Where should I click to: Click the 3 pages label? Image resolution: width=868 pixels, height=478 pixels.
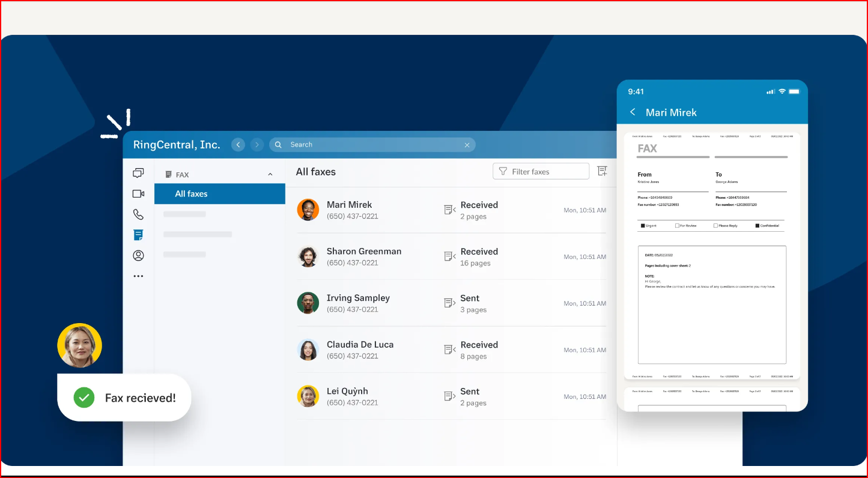(x=473, y=310)
